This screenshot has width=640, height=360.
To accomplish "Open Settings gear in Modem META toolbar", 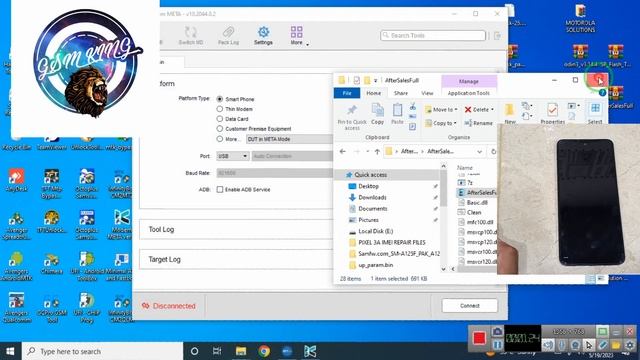I will [x=263, y=35].
